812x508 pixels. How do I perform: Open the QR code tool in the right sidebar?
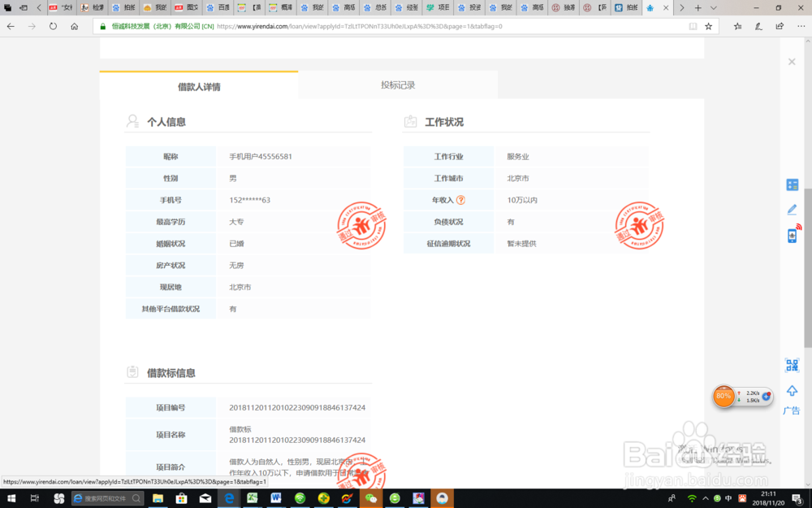(x=792, y=365)
